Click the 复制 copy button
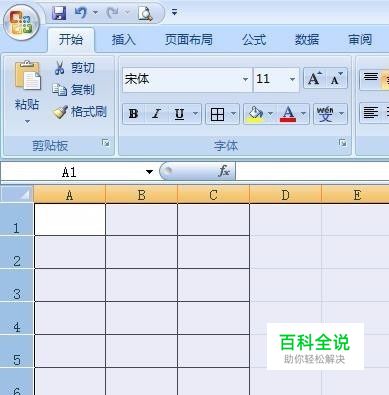Image resolution: width=389 pixels, height=395 pixels. click(x=74, y=90)
